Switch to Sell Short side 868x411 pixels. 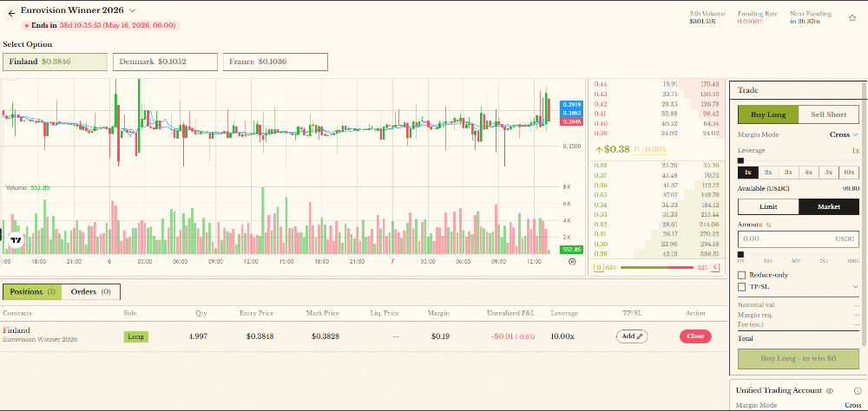pyautogui.click(x=828, y=114)
